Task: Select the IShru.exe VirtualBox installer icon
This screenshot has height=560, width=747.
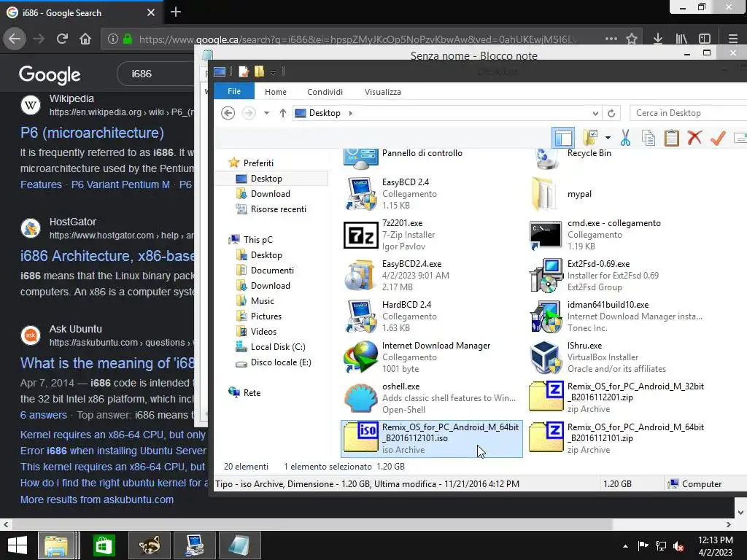Action: point(546,357)
